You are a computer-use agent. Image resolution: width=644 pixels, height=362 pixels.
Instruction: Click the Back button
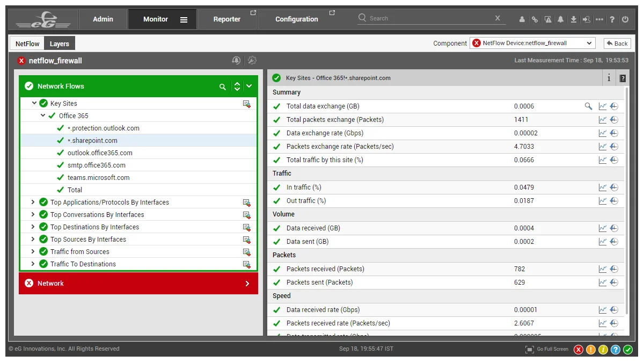pos(617,44)
